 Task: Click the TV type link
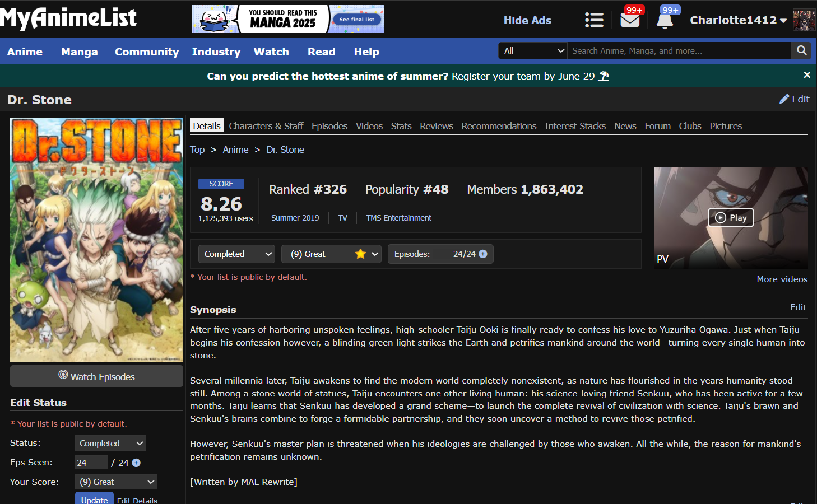[343, 218]
